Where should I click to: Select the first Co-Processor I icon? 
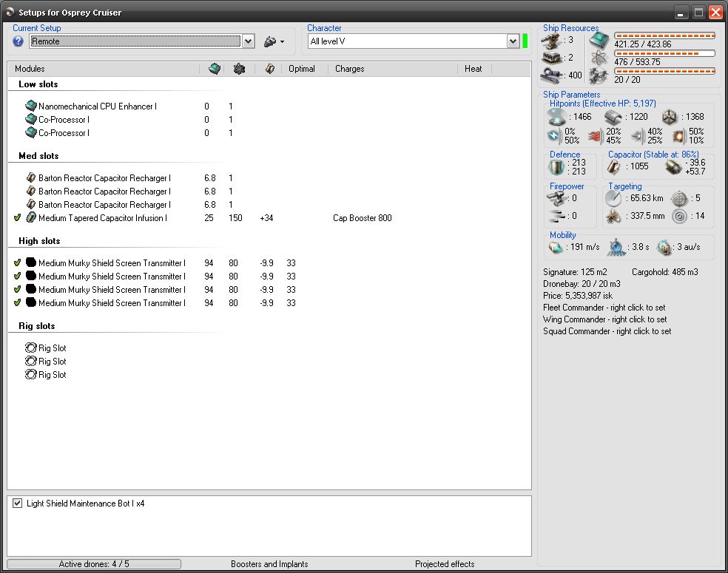[31, 119]
